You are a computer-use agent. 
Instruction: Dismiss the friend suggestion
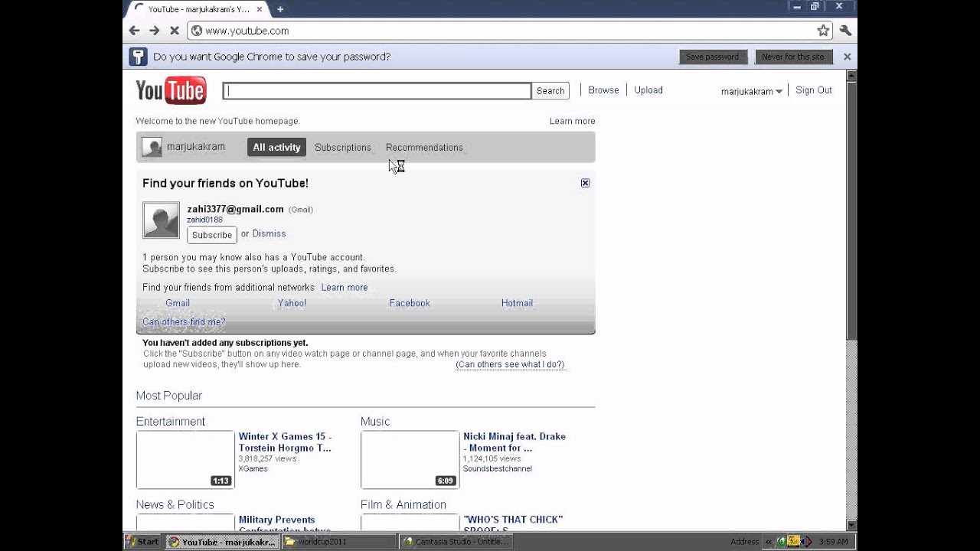269,234
